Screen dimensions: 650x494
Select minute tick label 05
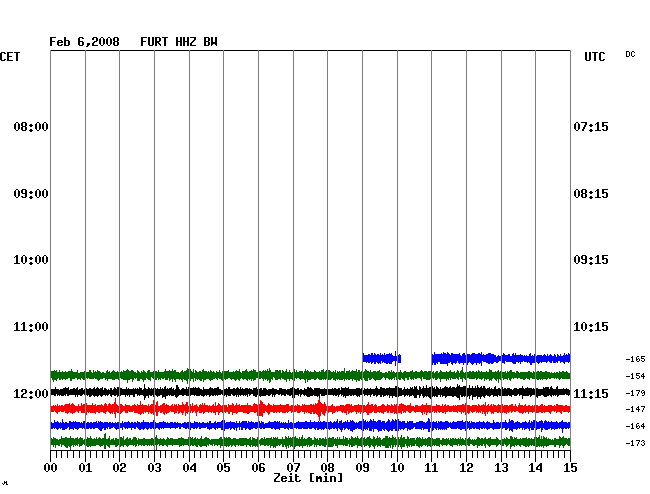pos(223,468)
